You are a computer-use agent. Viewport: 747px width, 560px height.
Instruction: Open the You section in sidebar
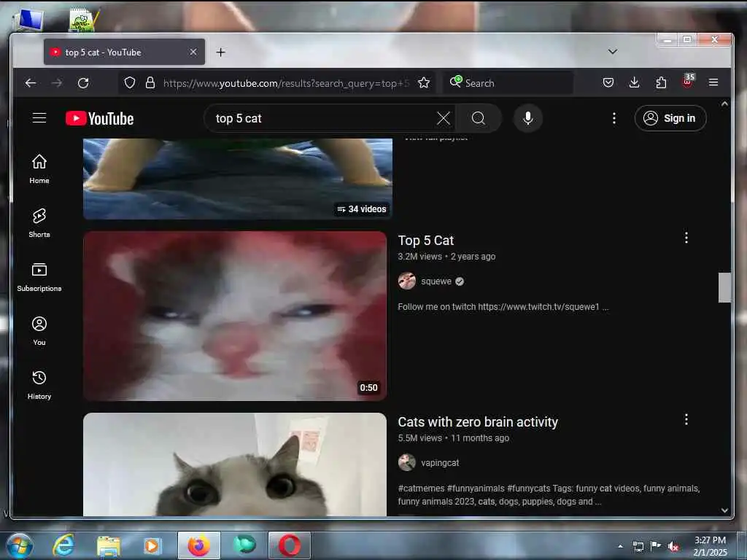pos(39,331)
